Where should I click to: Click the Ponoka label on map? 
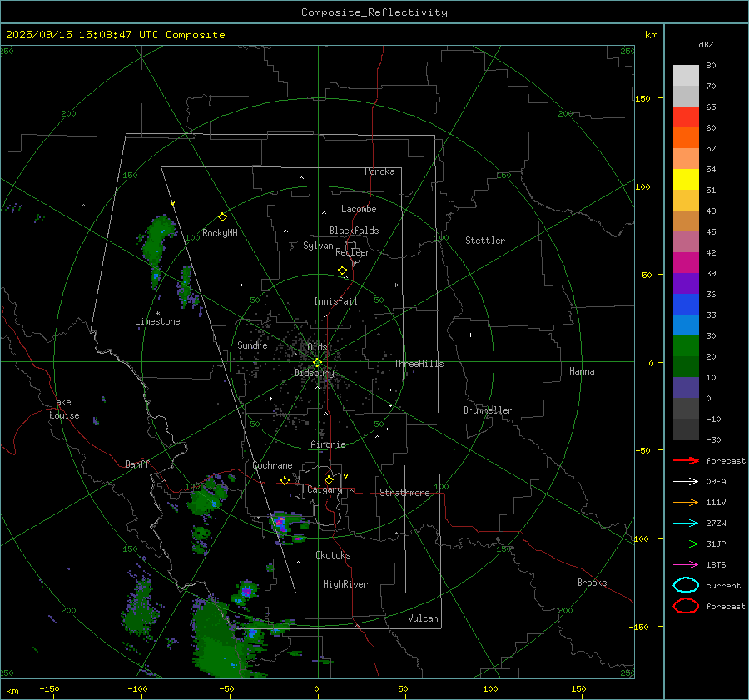click(379, 171)
